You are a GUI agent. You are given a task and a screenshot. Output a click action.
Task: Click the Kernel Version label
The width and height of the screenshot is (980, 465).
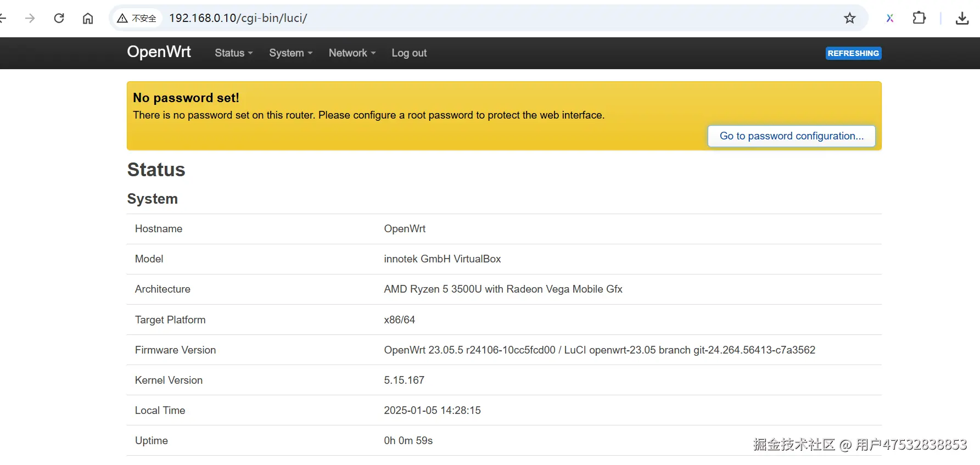pyautogui.click(x=169, y=380)
